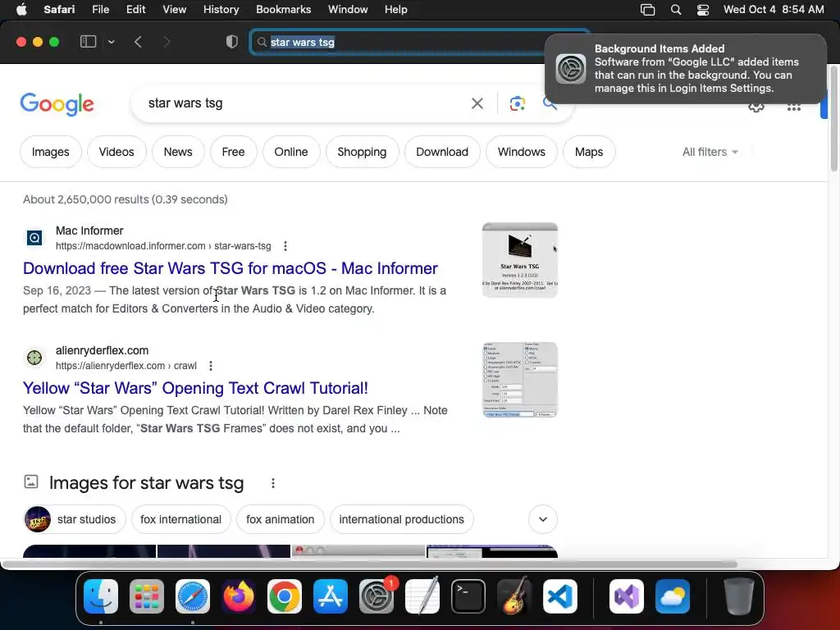
Task: Open more options for alienryderflex.com result
Action: [x=211, y=366]
